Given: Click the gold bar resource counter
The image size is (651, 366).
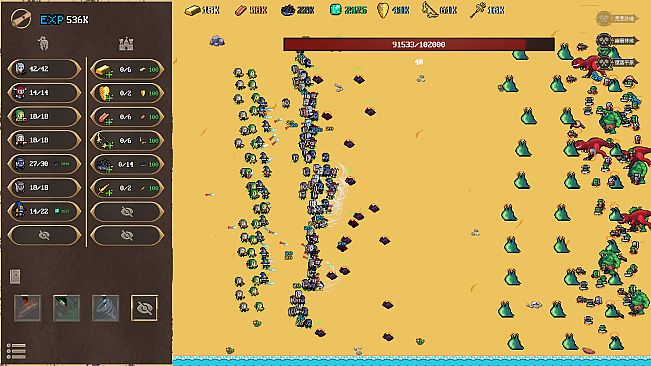Looking at the screenshot, I should point(202,10).
